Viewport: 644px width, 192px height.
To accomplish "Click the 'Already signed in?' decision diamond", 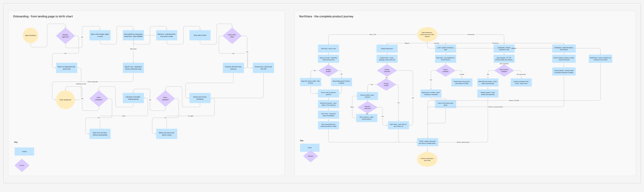I will click(66, 36).
